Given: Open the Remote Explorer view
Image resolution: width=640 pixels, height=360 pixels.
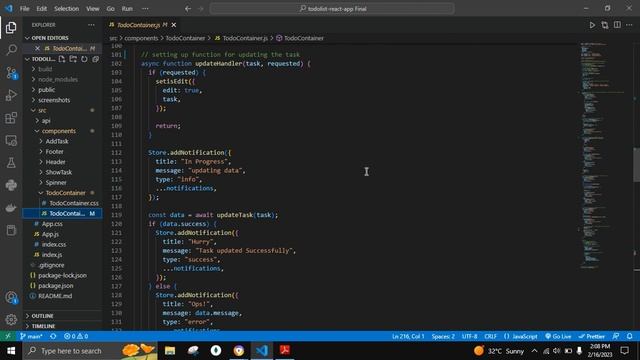Looking at the screenshot, I should [x=11, y=140].
